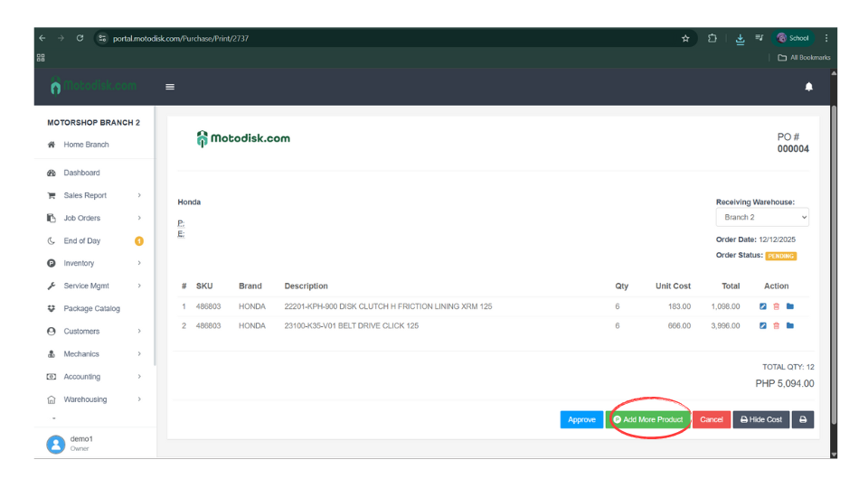This screenshot has height=488, width=868.
Task: Open the browser extensions icon
Action: [x=712, y=38]
